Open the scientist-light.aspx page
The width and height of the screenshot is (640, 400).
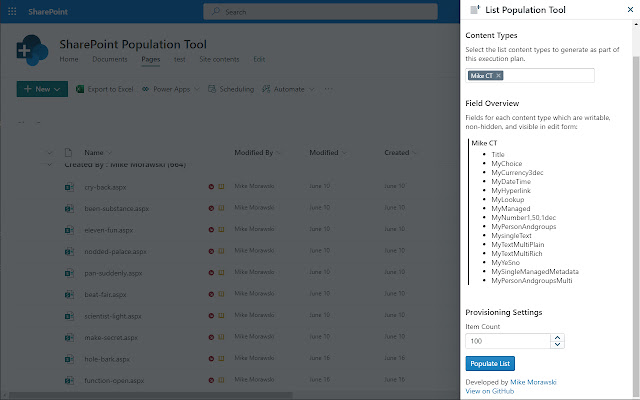coord(113,316)
